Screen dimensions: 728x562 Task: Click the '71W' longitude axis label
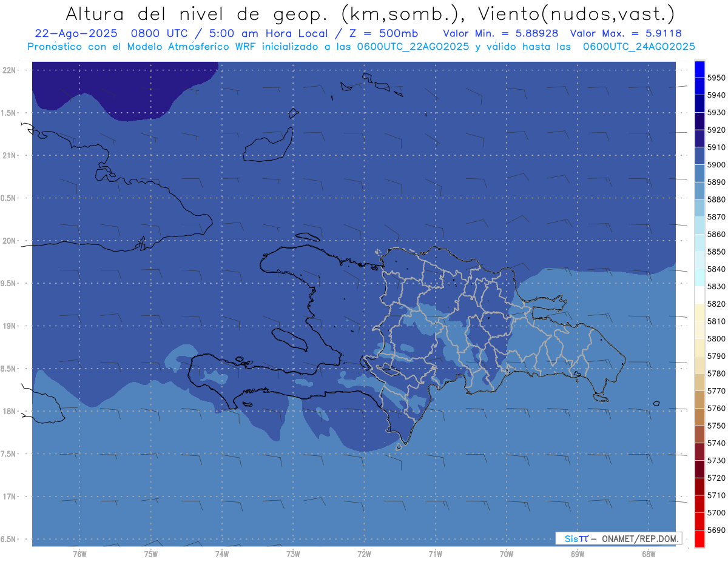point(435,554)
